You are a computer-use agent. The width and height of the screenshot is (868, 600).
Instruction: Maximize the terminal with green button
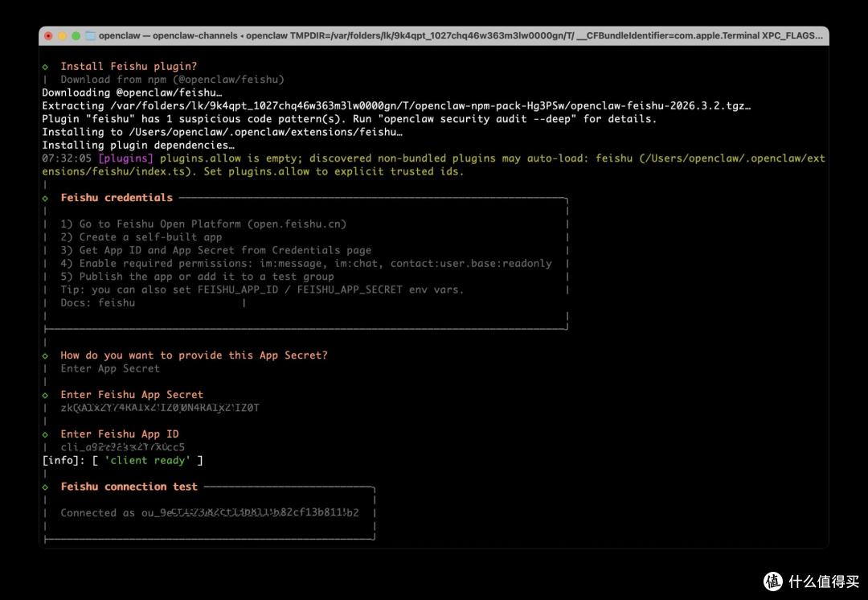(x=76, y=36)
